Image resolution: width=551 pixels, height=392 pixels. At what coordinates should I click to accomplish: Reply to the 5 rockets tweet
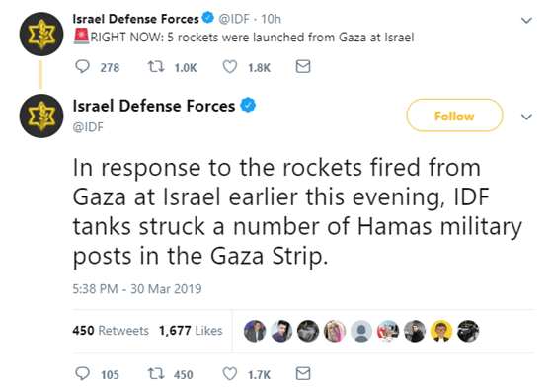tap(83, 67)
